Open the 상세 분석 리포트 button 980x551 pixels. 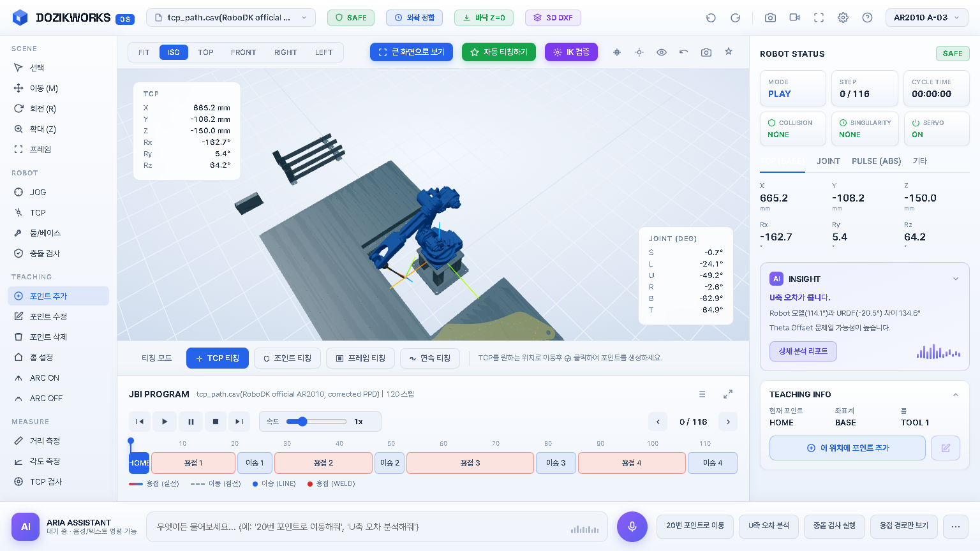[803, 351]
